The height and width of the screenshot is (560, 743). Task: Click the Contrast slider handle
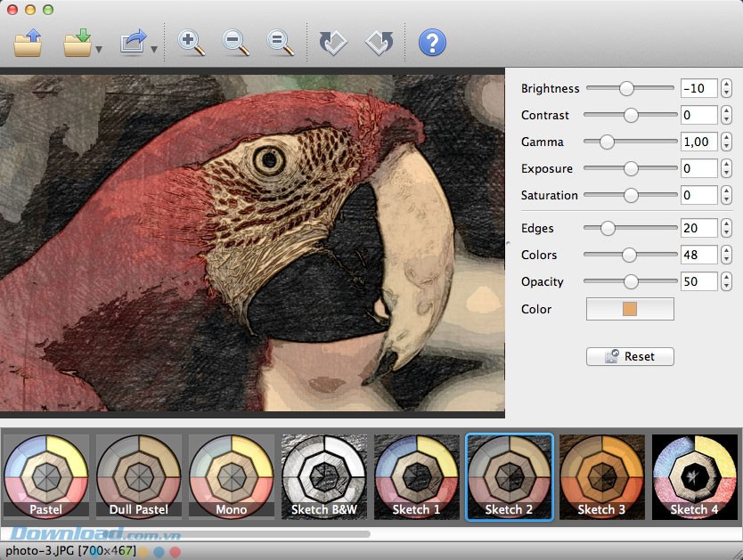point(631,115)
